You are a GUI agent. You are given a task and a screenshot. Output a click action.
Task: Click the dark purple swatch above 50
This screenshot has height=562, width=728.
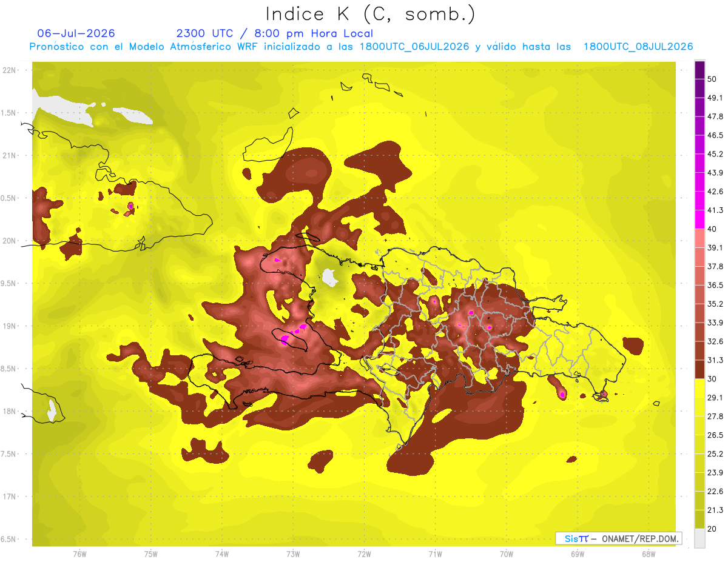pos(699,69)
